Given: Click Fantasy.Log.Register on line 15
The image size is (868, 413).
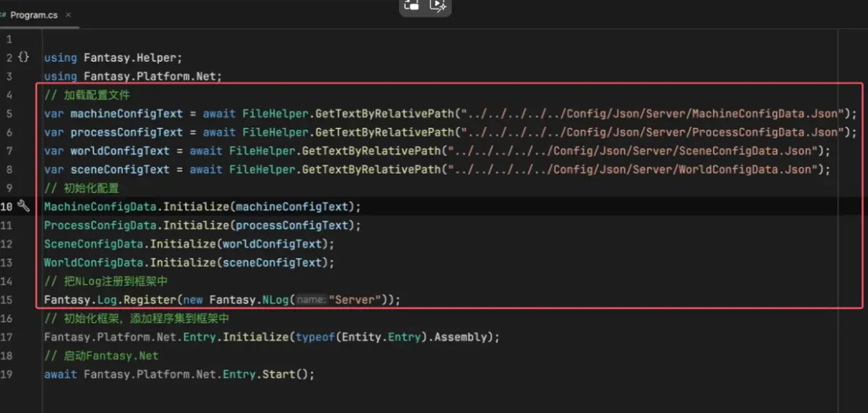Looking at the screenshot, I should [110, 300].
